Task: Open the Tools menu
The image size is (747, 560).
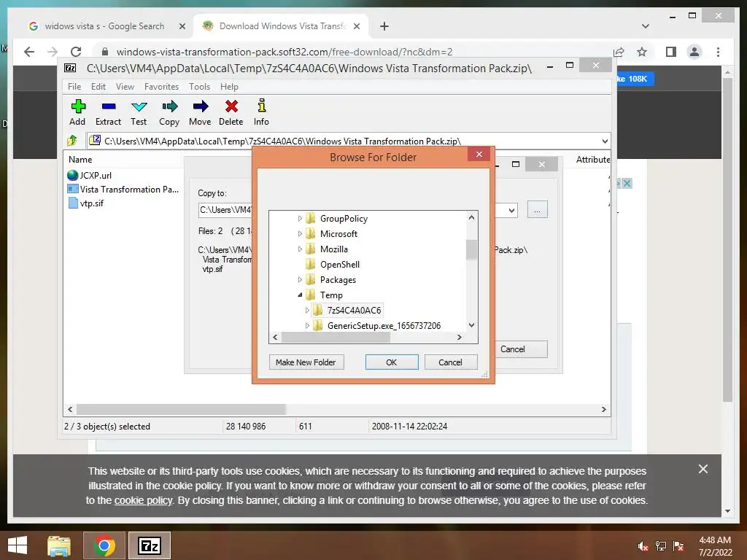Action: [x=199, y=87]
